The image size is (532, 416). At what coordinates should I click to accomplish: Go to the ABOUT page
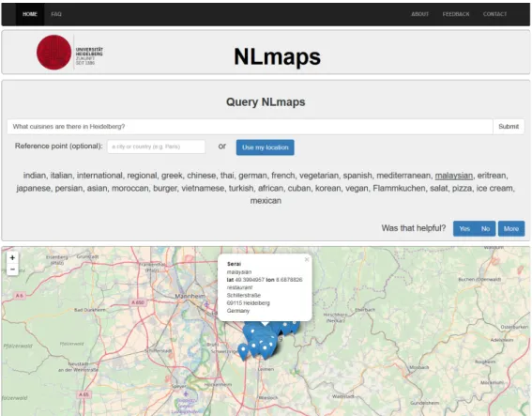[420, 14]
